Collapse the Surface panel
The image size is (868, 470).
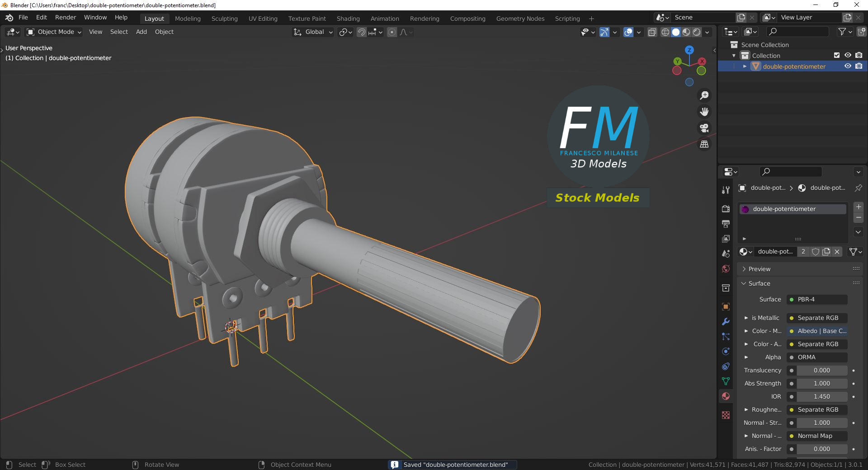799,283
